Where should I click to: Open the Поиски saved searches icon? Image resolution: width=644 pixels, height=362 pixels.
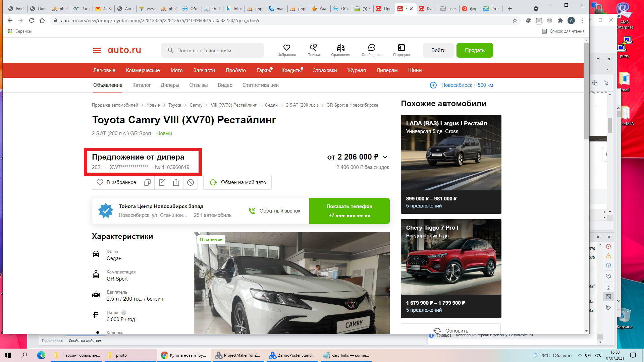point(313,48)
